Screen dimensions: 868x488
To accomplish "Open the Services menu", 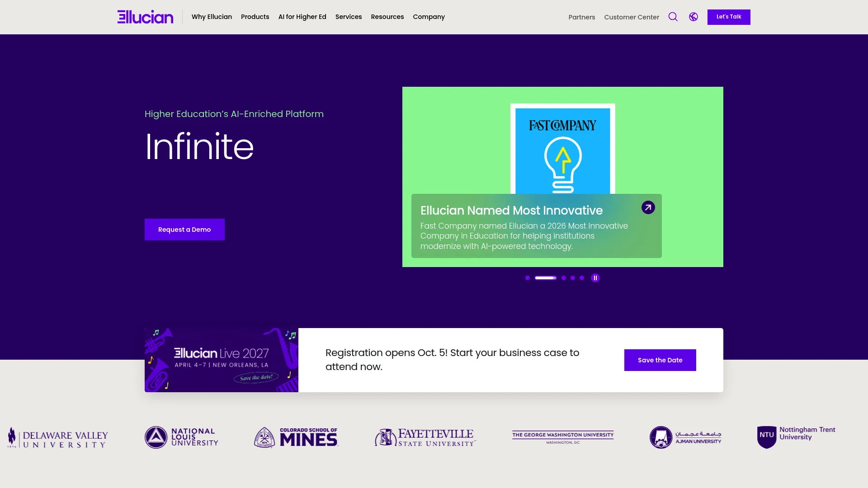I will [349, 17].
